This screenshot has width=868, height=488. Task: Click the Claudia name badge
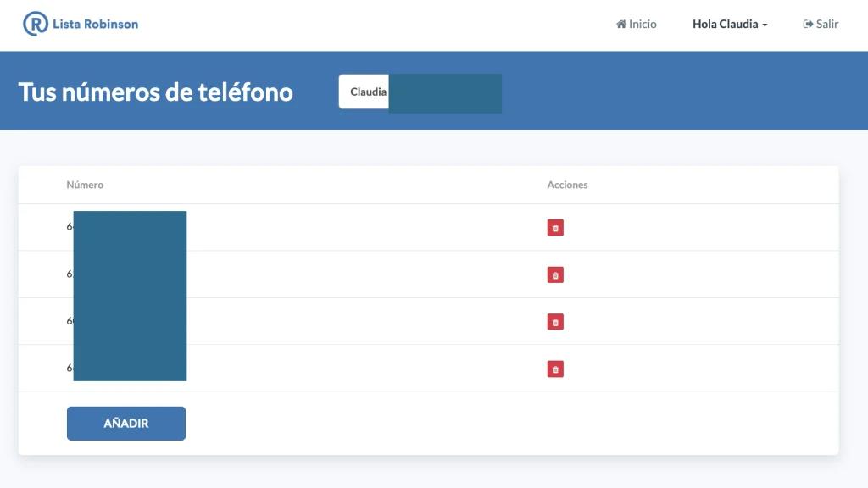(366, 91)
